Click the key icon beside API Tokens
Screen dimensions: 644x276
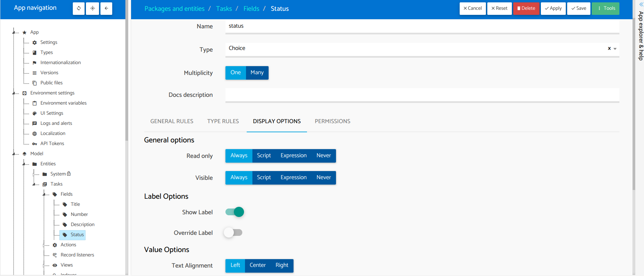[35, 144]
